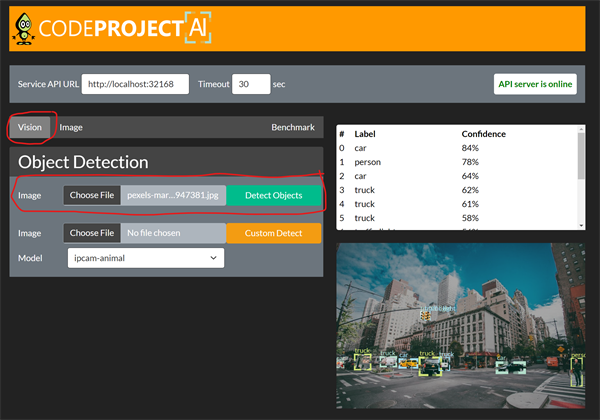This screenshot has height=420, width=600.
Task: Click the Service API URL input field
Action: (135, 84)
